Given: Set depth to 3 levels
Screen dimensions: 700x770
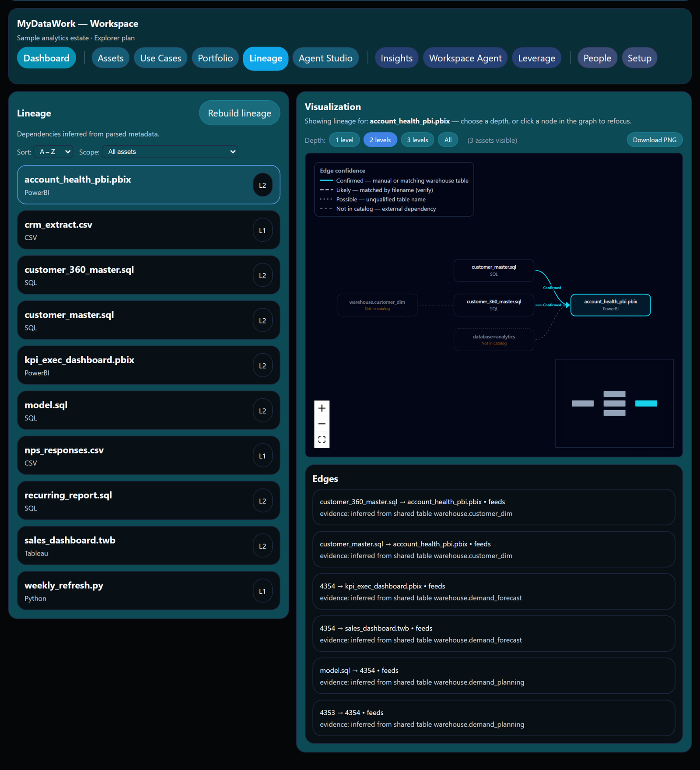Looking at the screenshot, I should (417, 140).
